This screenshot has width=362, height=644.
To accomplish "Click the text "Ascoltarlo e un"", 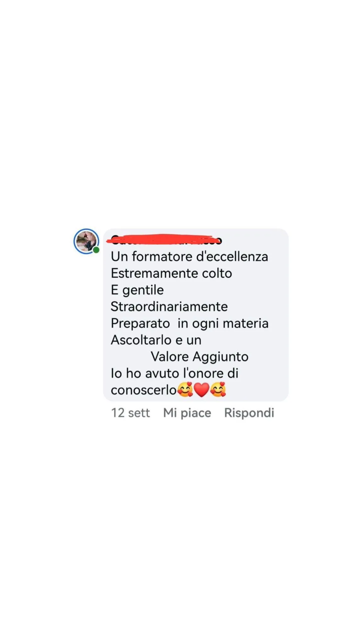I will (x=156, y=340).
